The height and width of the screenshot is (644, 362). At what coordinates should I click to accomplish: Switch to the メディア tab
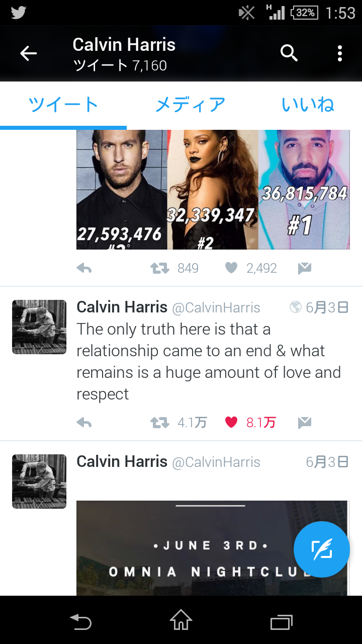(190, 105)
